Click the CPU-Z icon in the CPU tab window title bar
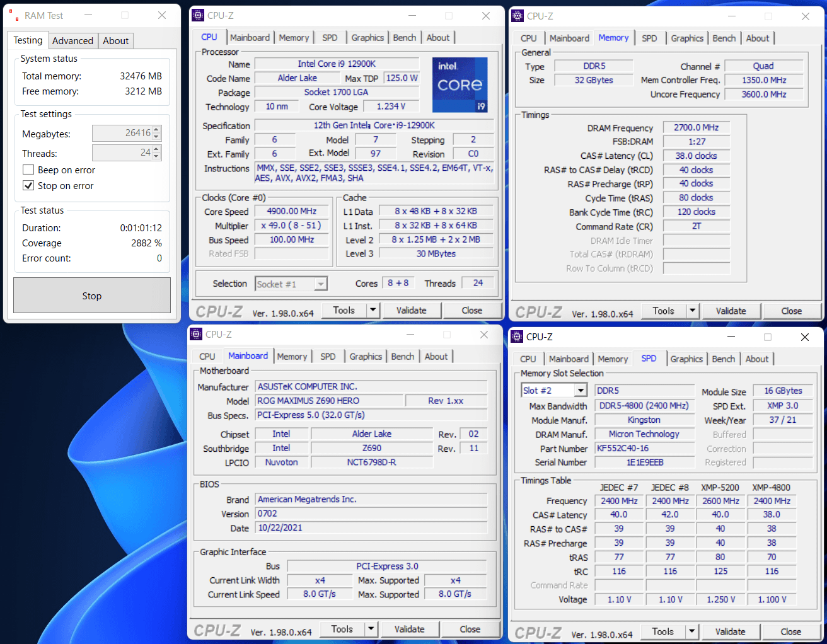The width and height of the screenshot is (827, 644). coord(198,16)
